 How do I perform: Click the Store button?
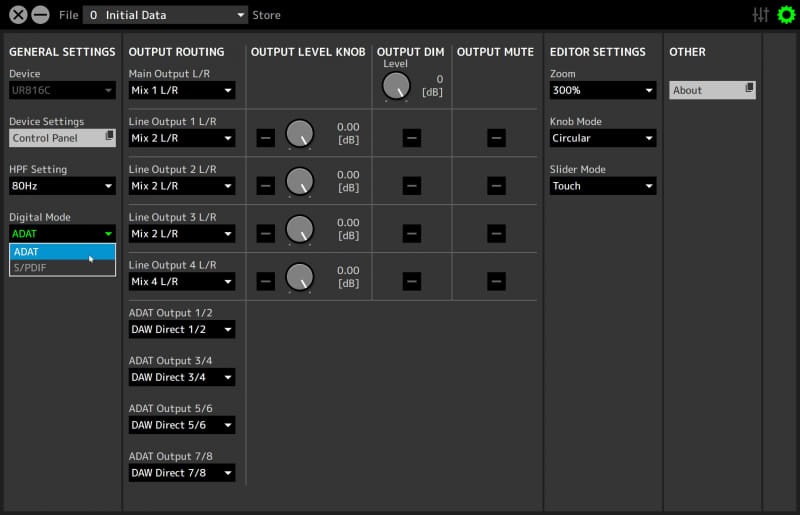tap(266, 15)
